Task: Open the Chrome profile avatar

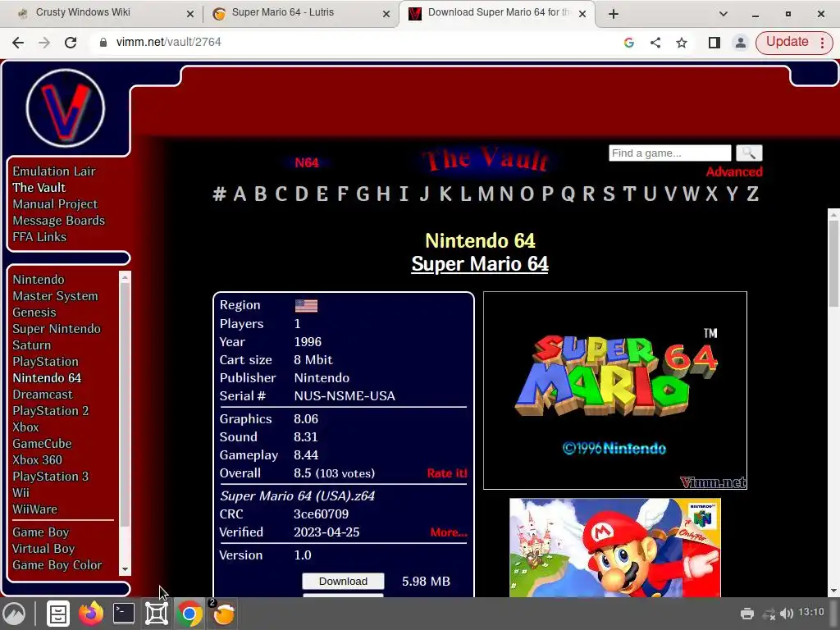Action: (x=741, y=43)
